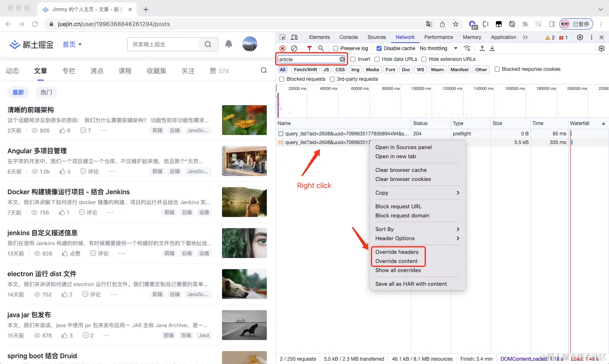
Task: Click the export HAR download icon
Action: point(492,48)
